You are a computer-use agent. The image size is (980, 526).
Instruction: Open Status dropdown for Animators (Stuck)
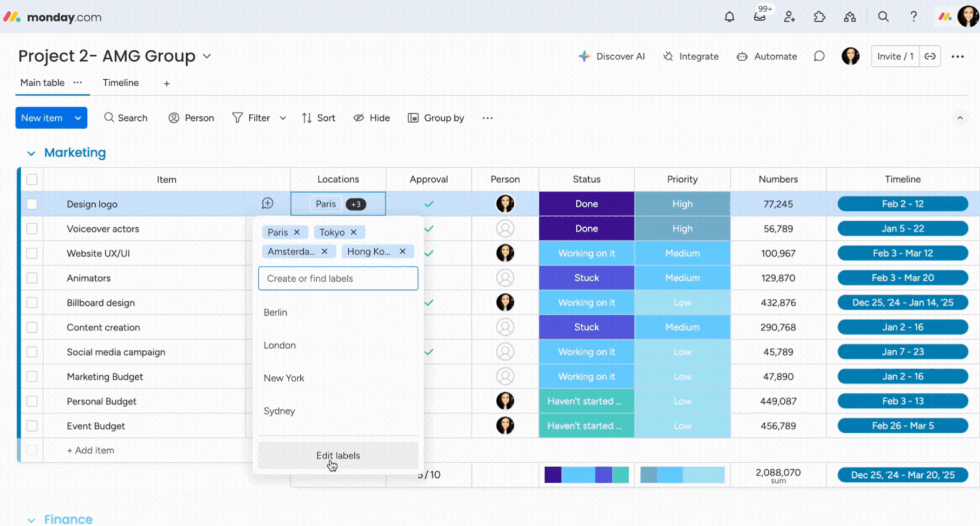pyautogui.click(x=586, y=278)
